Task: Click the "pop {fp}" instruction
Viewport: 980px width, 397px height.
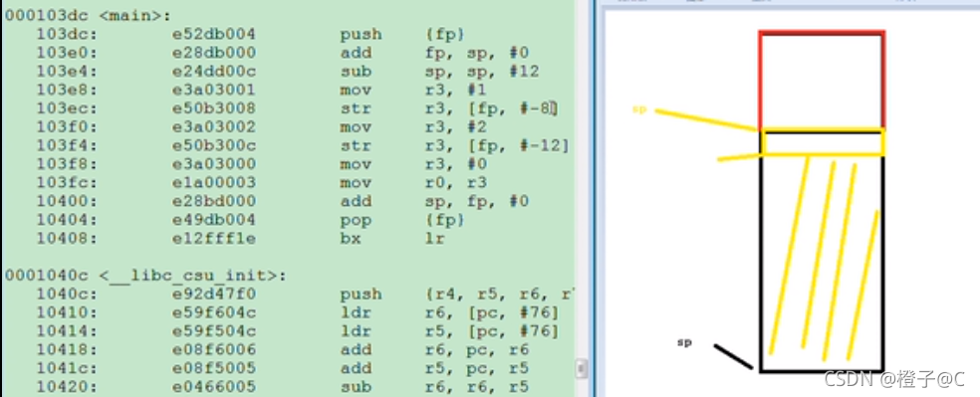Action: point(402,220)
